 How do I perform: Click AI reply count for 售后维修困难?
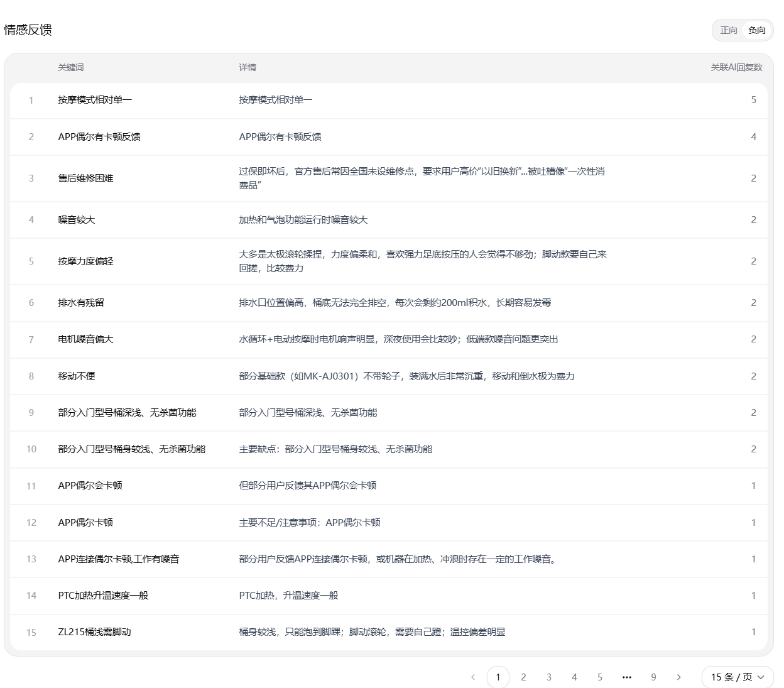(753, 178)
